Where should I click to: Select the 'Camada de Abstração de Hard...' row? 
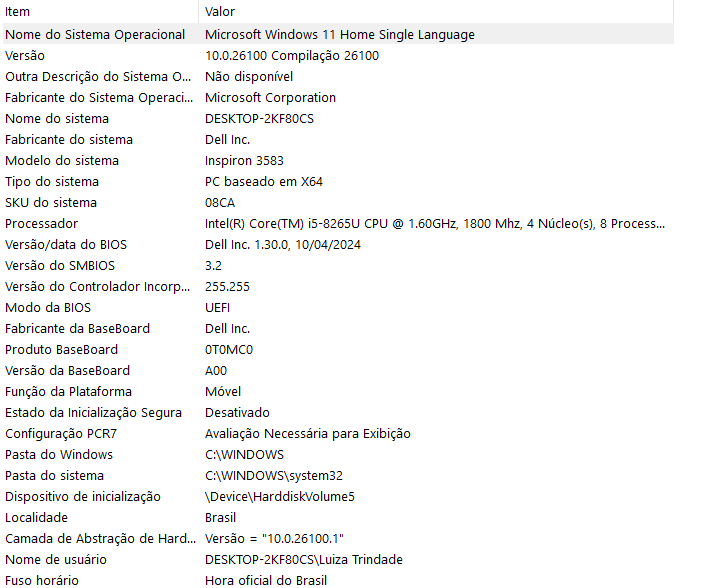tap(338, 539)
